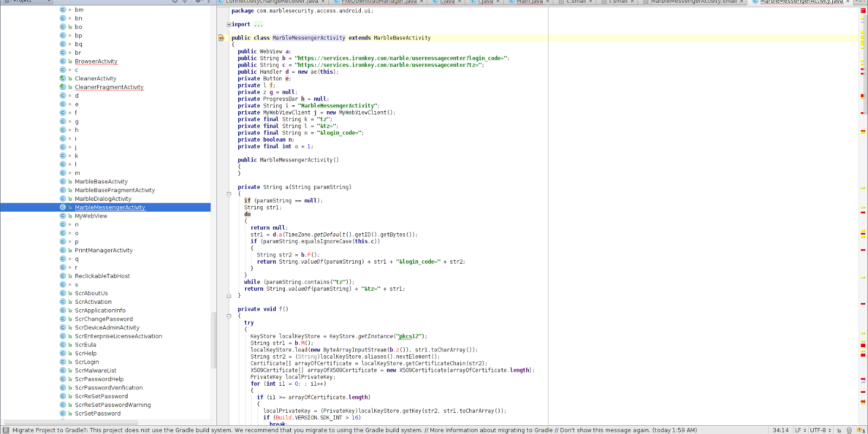
Task: Click 'MarbleBaseActivity' in the extends clause
Action: click(402, 38)
